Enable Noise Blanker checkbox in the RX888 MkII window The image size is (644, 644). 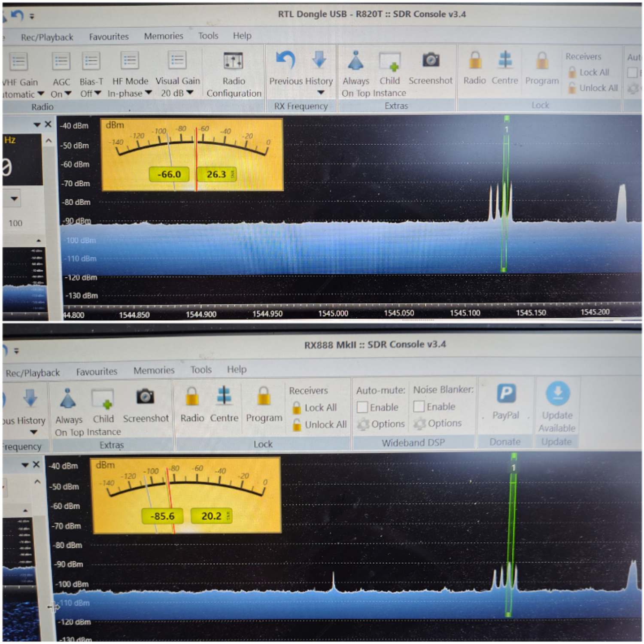click(x=419, y=406)
